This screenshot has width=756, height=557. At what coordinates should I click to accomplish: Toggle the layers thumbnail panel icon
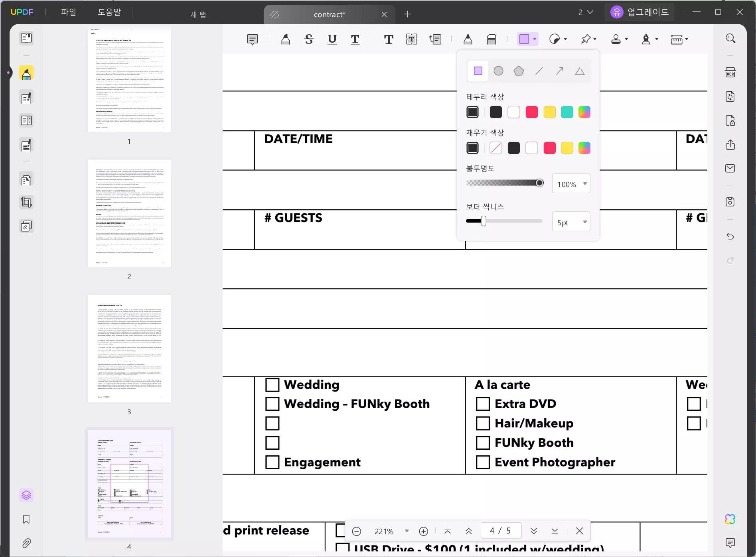[x=26, y=495]
